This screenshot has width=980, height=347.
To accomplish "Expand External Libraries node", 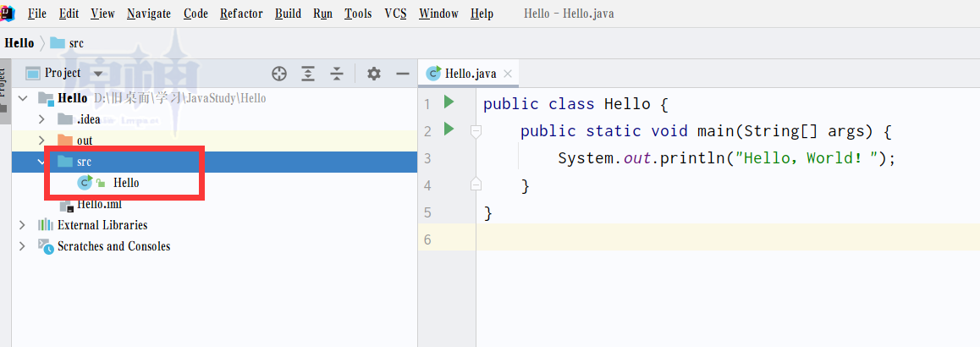I will [x=23, y=225].
